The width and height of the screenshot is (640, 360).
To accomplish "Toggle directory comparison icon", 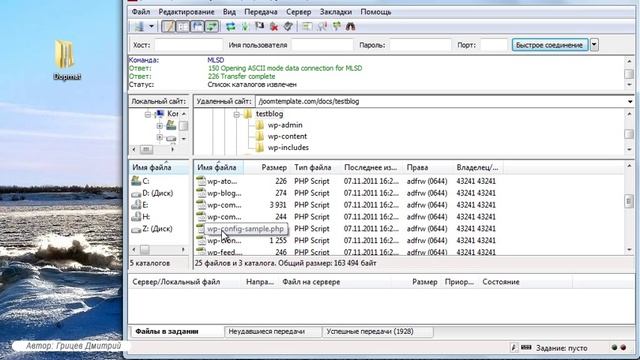I will pyautogui.click(x=322, y=27).
